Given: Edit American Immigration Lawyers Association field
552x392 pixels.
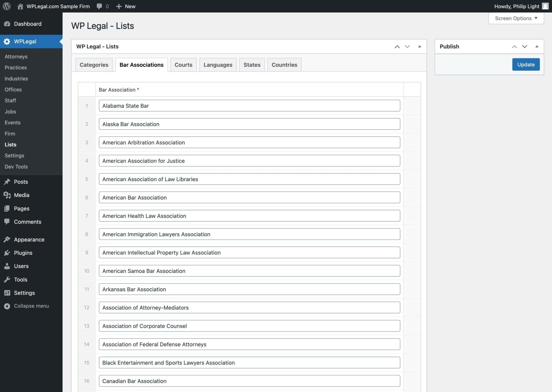Looking at the screenshot, I should point(249,234).
